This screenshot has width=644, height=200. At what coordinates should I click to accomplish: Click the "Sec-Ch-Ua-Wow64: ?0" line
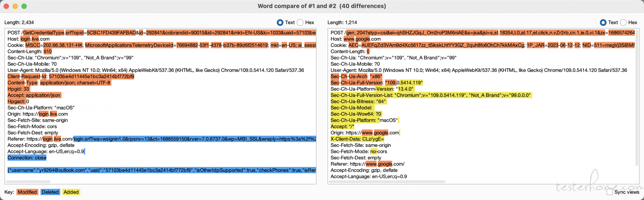356,114
